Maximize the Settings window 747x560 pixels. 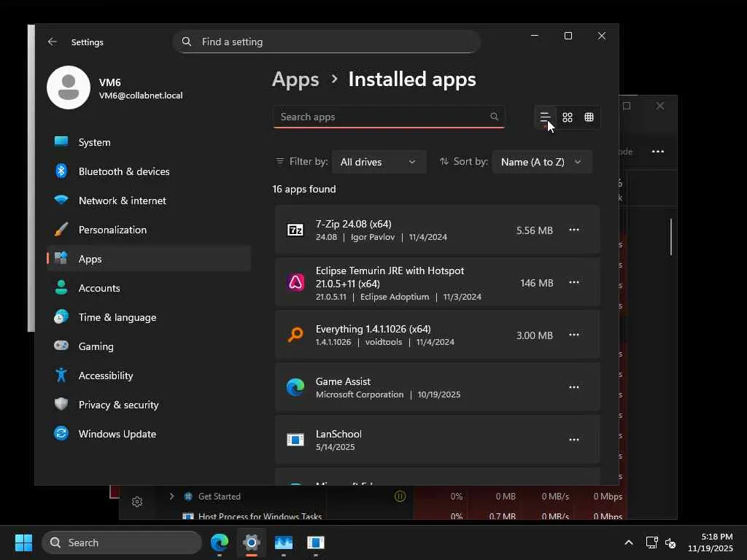point(568,36)
